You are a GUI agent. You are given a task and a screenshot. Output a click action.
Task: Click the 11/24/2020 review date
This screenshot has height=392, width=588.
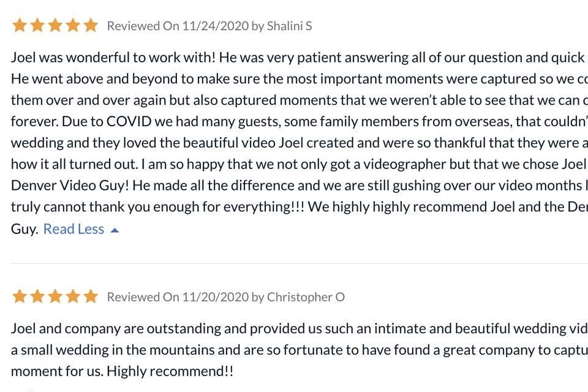coord(215,26)
